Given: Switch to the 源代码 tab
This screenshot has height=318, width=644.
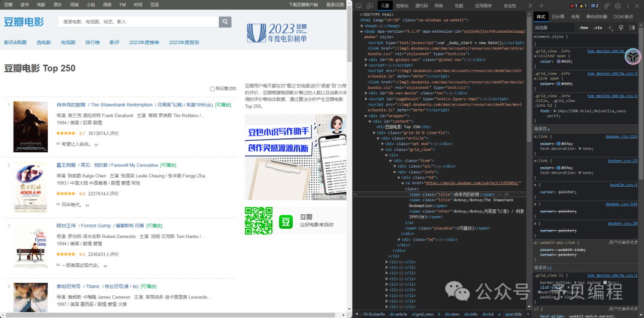Looking at the screenshot, I should pyautogui.click(x=421, y=6).
